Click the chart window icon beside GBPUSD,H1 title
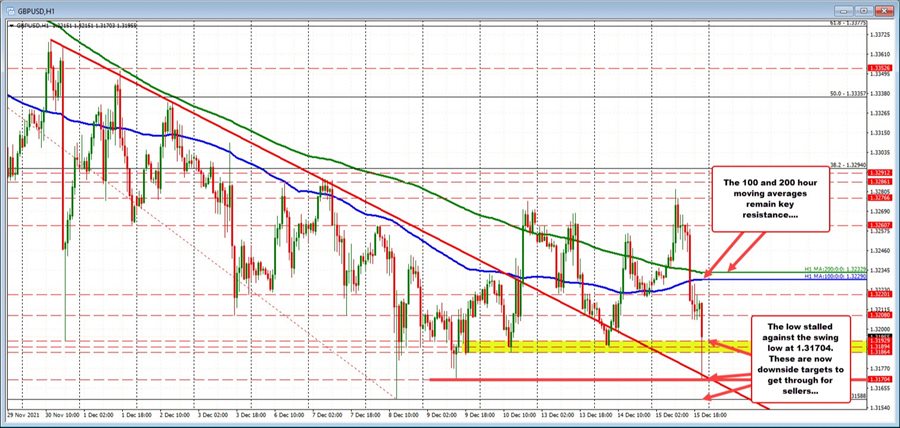900x428 pixels. pos(10,10)
